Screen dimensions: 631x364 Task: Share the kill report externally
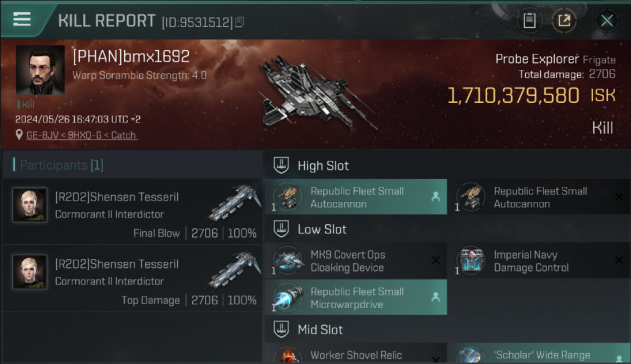pos(564,20)
